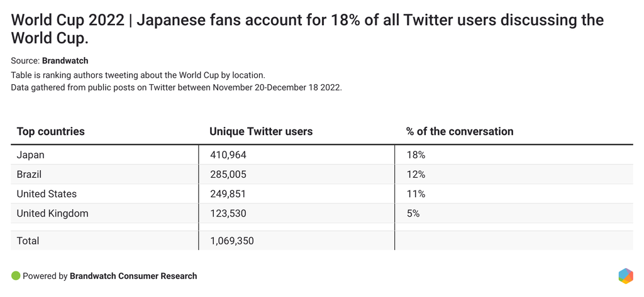
Task: Open the Brandwatch Consumer Research link
Action: tap(133, 276)
